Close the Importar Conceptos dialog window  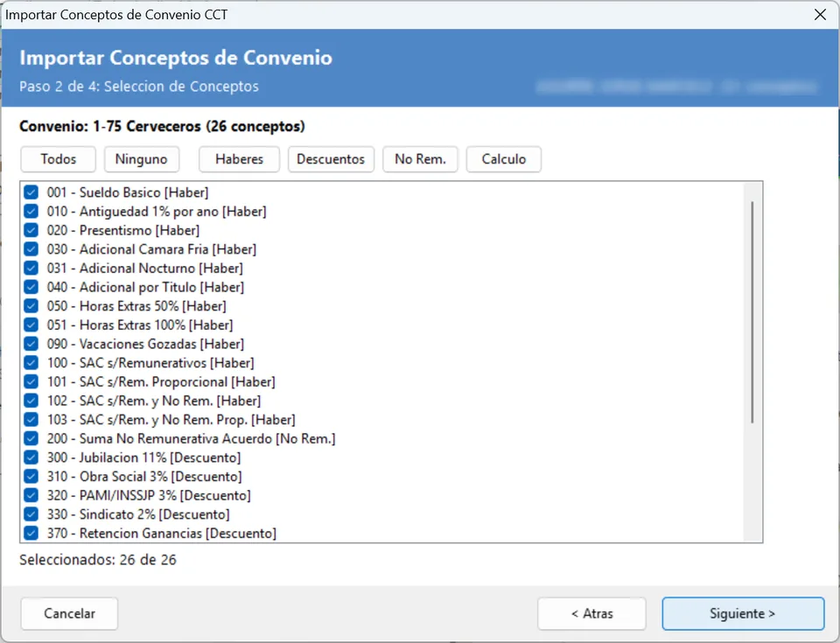click(820, 15)
